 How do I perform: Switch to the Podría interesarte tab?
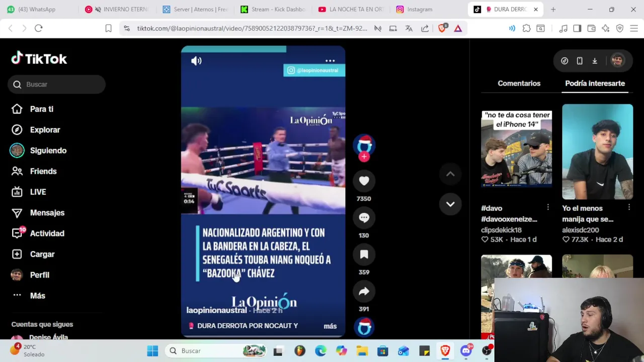(595, 83)
